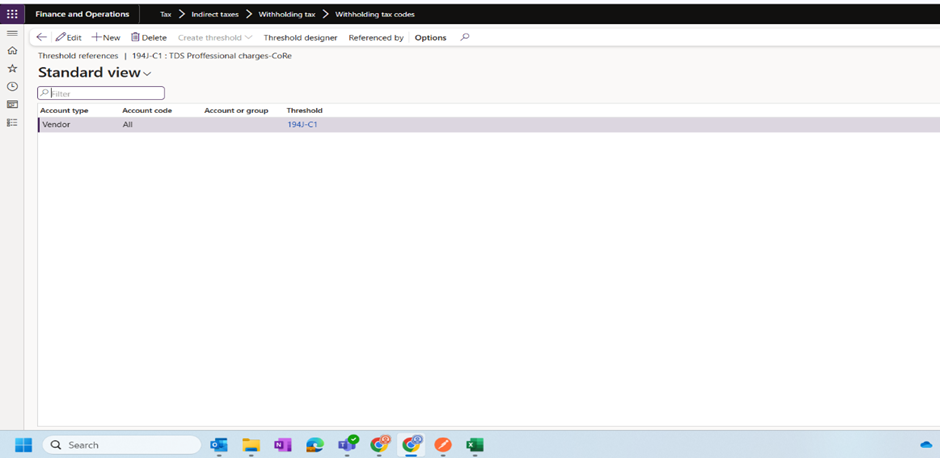Open the app launcher waffle menu
Screen dimensions: 940x458
pos(12,14)
